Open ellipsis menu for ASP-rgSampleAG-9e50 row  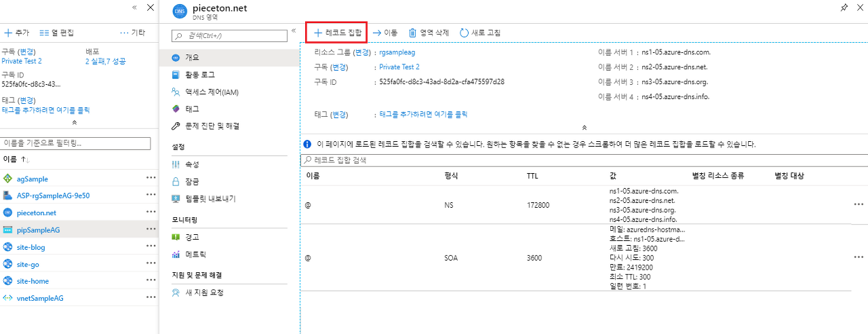pyautogui.click(x=151, y=196)
